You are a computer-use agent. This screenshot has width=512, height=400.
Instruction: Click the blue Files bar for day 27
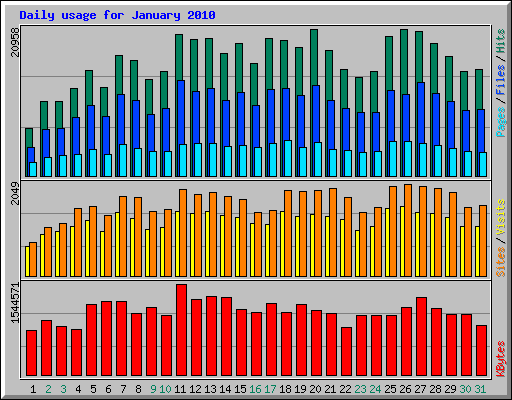point(421,113)
